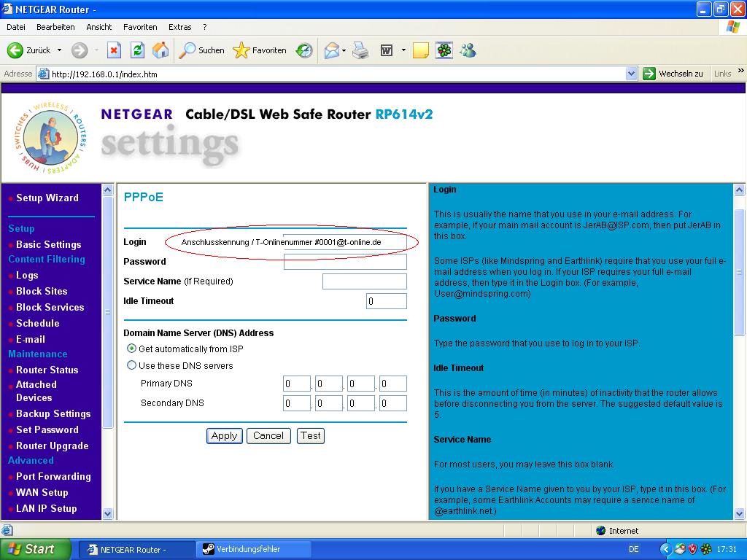747x560 pixels.
Task: Open the Word edit dropdown arrow
Action: 403,50
